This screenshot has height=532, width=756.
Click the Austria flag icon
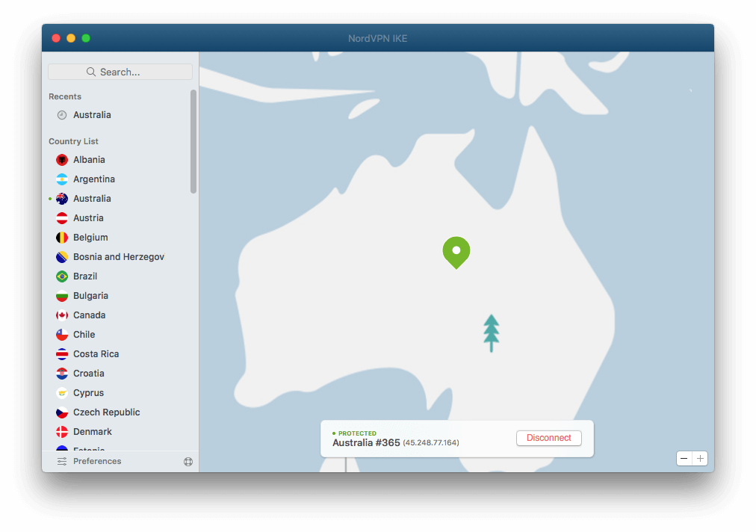(62, 218)
